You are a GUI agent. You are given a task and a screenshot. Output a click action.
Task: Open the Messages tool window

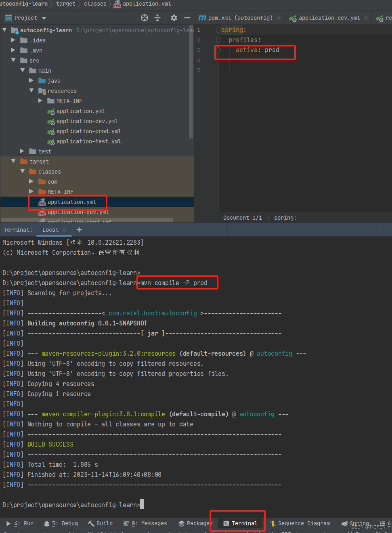click(145, 523)
